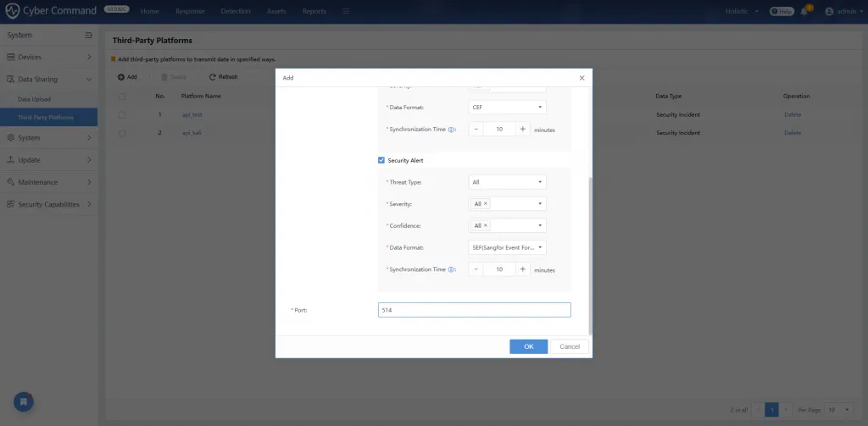Click the Help button in the header
The width and height of the screenshot is (868, 426).
782,11
